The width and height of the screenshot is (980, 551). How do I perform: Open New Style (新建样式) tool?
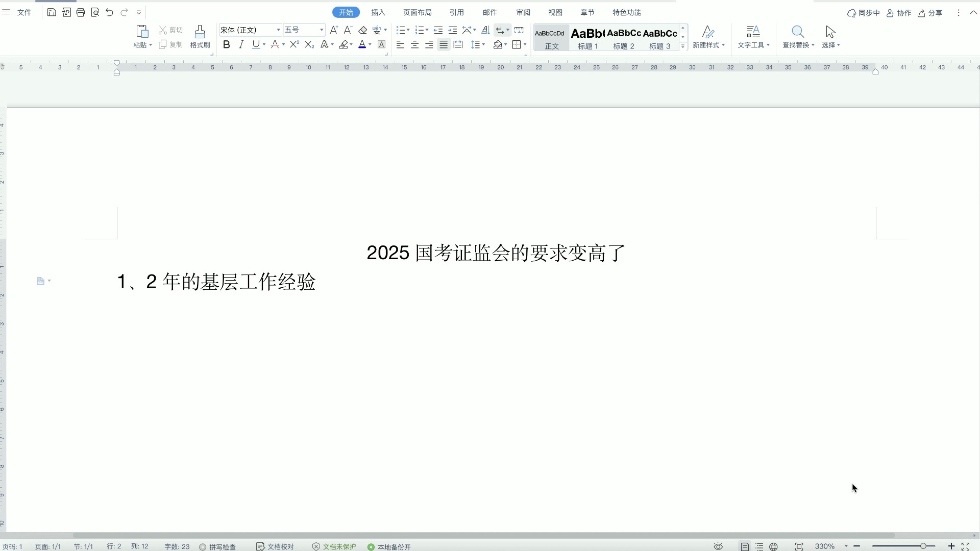[708, 37]
